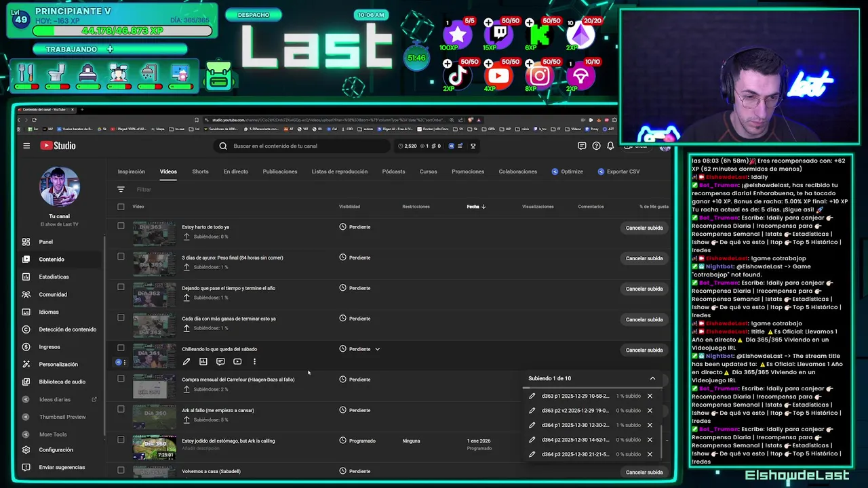
Task: Open Biblioteca de audio in sidebar
Action: 62,382
